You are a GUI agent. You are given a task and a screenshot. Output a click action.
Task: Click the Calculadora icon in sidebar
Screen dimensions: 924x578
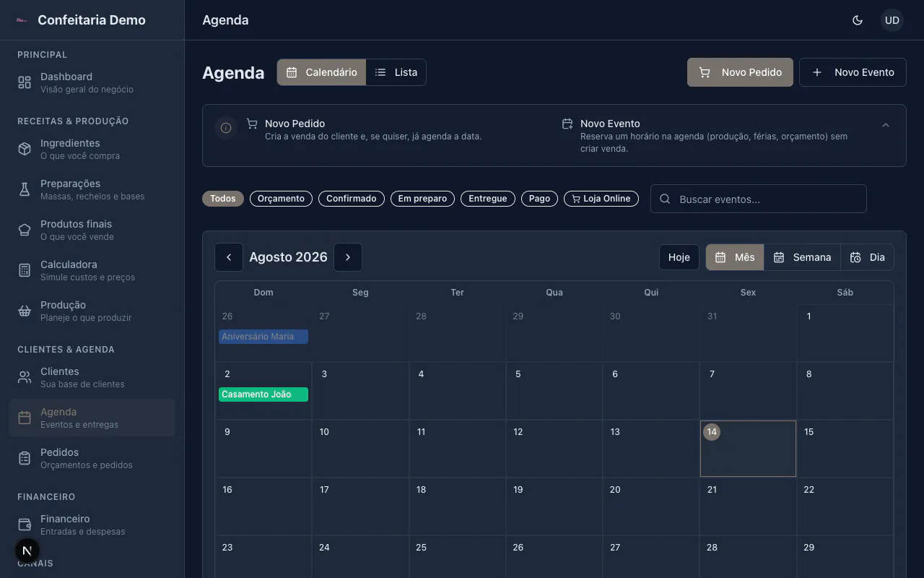(x=25, y=270)
